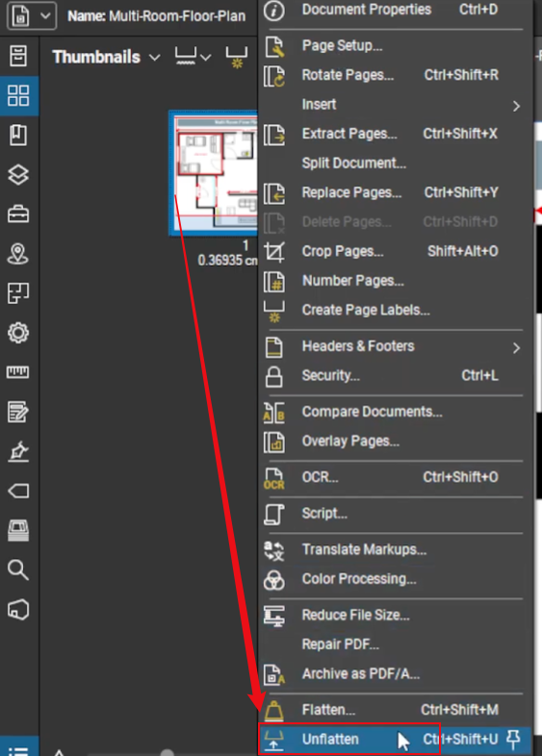Adjust the thumbnail size slider handle
This screenshot has height=756, width=542.
167,752
